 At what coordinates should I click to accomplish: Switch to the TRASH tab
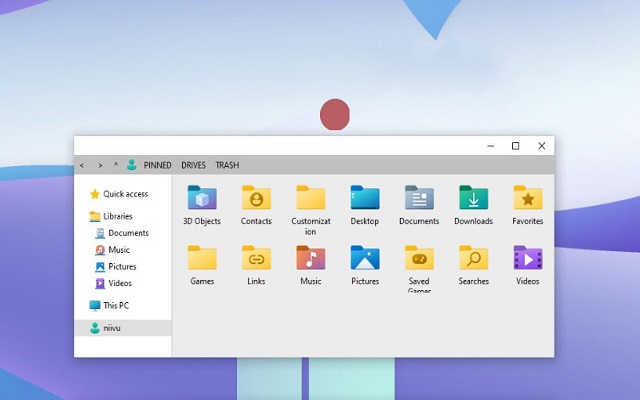(227, 165)
